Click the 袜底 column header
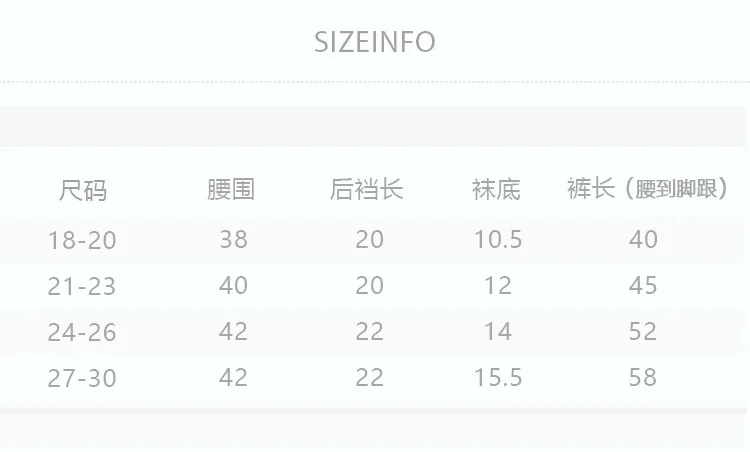 click(496, 189)
